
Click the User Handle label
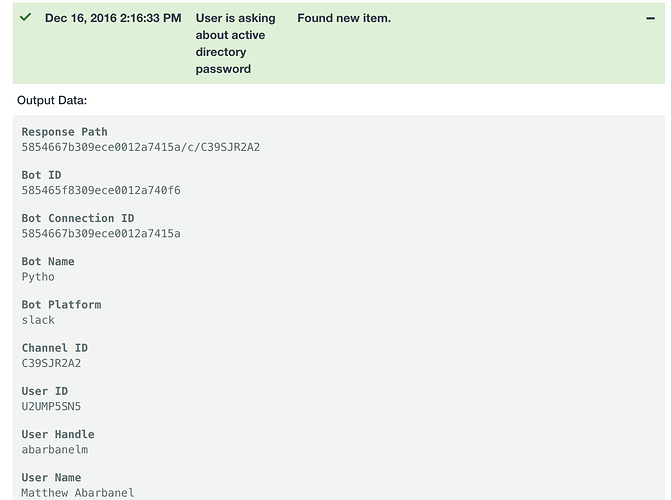(x=58, y=435)
